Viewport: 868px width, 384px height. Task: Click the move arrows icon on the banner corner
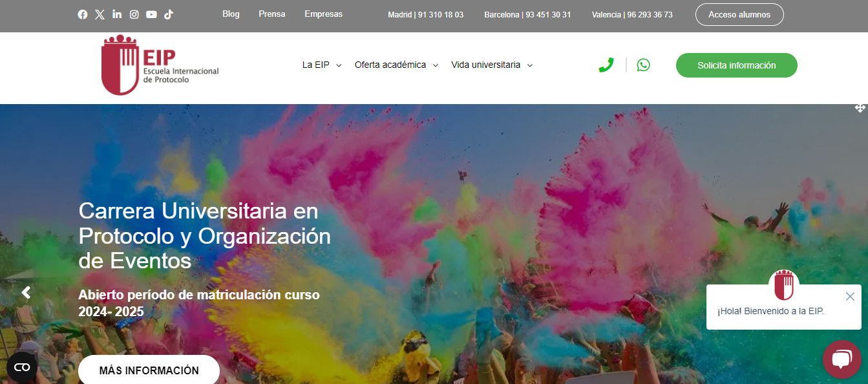pyautogui.click(x=860, y=108)
